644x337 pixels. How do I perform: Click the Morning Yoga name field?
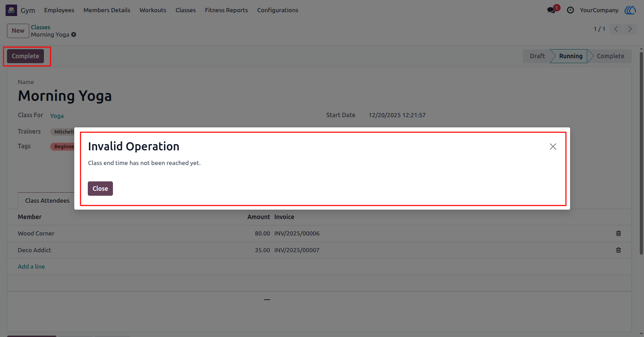coord(65,96)
